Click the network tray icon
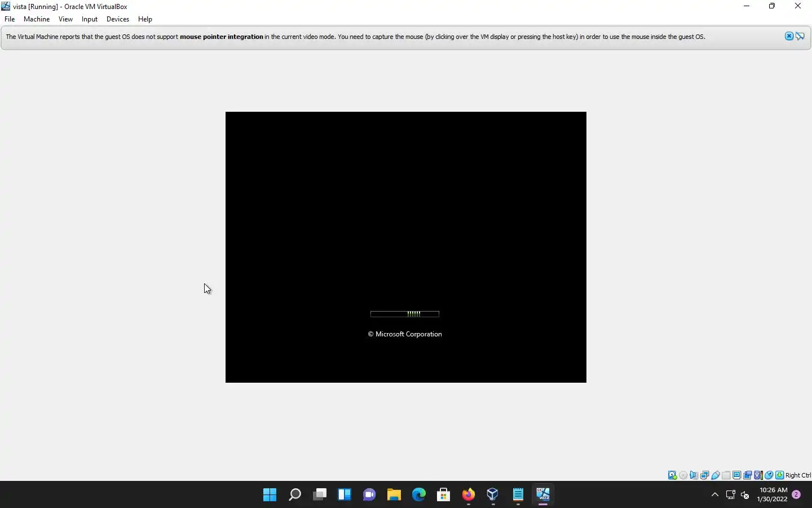812x508 pixels. 731,495
